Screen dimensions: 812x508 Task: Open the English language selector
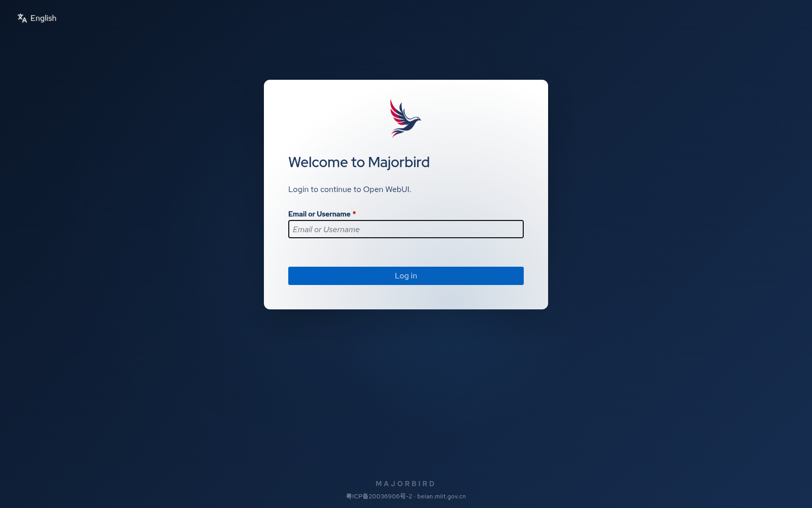(37, 18)
